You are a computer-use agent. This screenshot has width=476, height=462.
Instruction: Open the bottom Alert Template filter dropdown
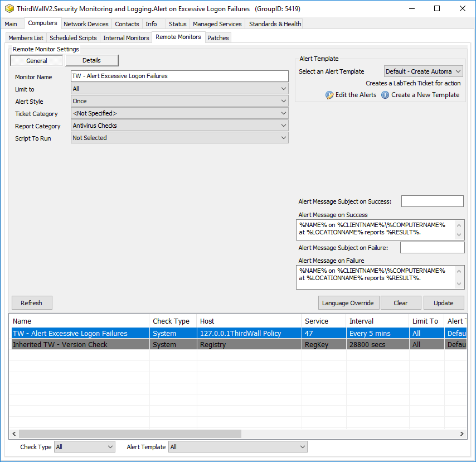tap(237, 447)
